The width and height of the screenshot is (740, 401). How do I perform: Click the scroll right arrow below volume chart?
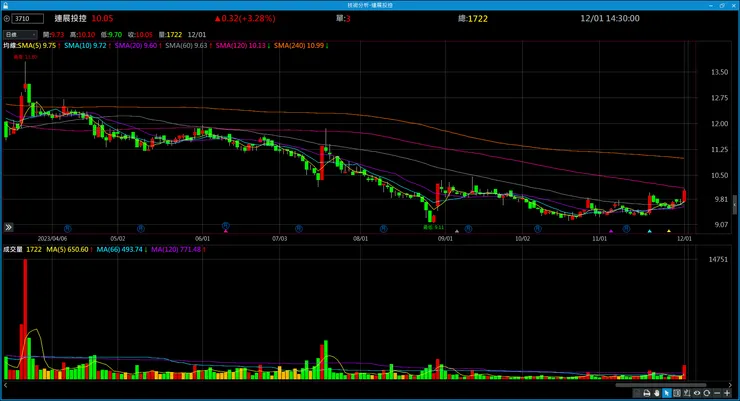click(731, 385)
